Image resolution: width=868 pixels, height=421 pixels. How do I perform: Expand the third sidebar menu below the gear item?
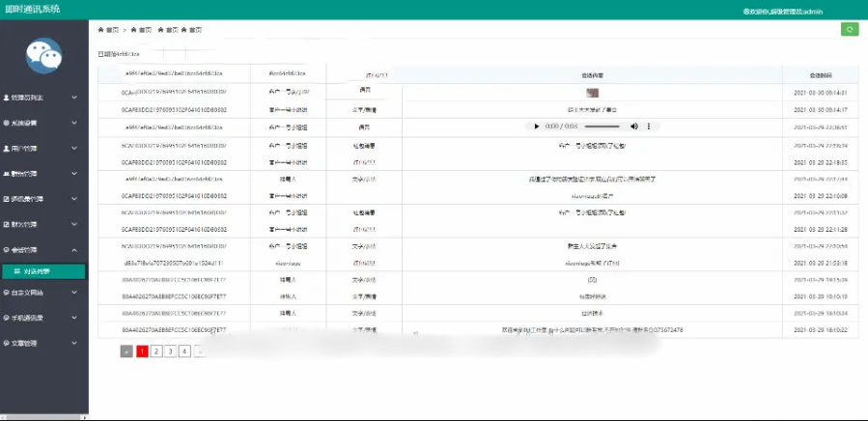tap(43, 148)
